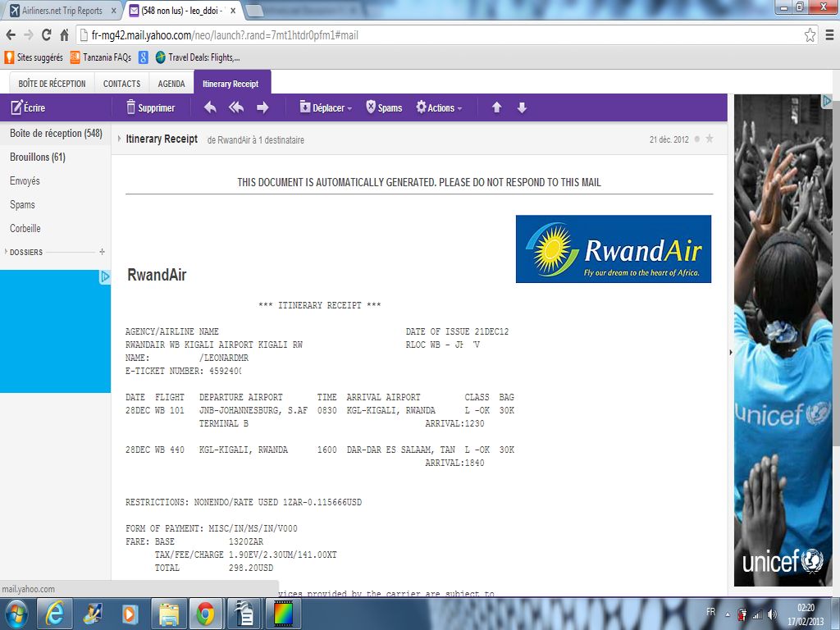This screenshot has height=630, width=840.
Task: Switch to the Agenda tab
Action: 171,84
